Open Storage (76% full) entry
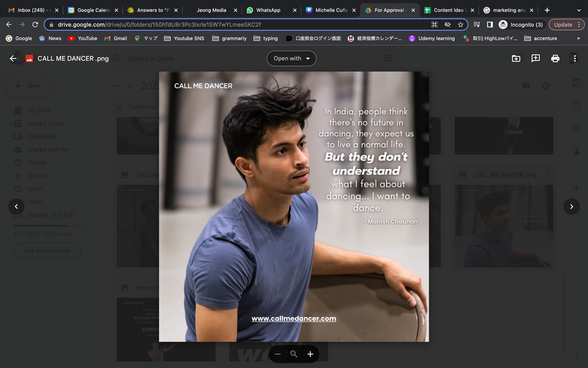The height and width of the screenshot is (368, 588). pyautogui.click(x=50, y=215)
